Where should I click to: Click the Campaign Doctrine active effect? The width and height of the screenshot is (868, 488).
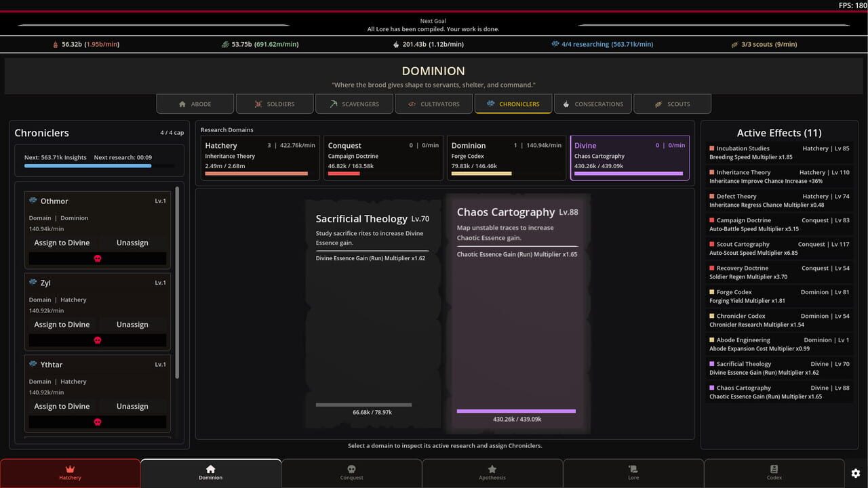[779, 224]
